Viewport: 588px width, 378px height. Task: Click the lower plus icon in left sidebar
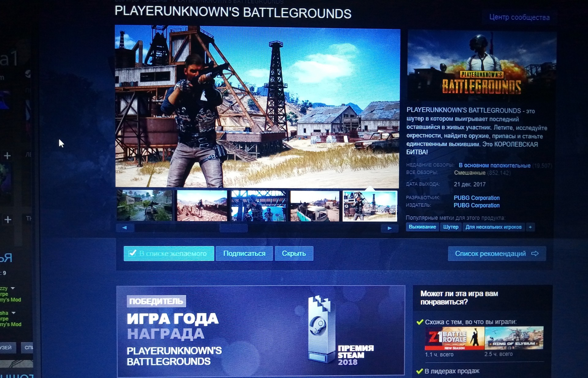[8, 220]
